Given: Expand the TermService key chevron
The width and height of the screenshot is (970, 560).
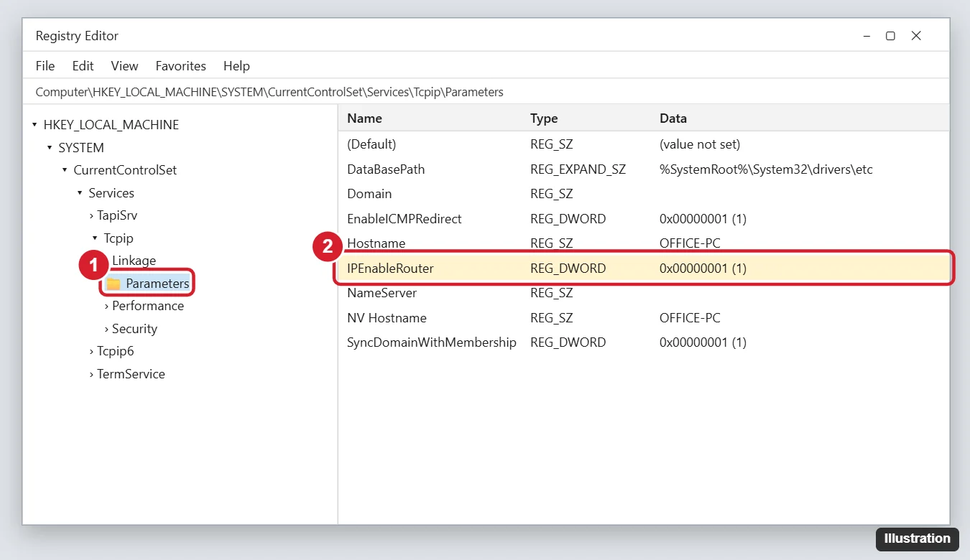Looking at the screenshot, I should (x=91, y=374).
